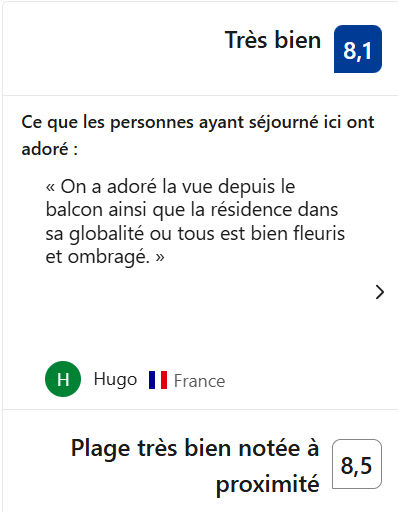
Task: Open reviewer name Hugo
Action: coord(115,380)
